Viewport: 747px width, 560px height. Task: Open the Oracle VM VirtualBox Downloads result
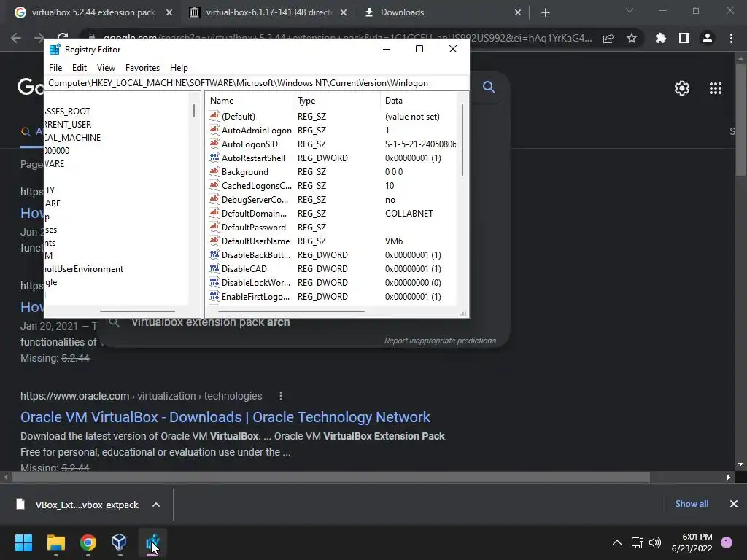click(x=225, y=417)
